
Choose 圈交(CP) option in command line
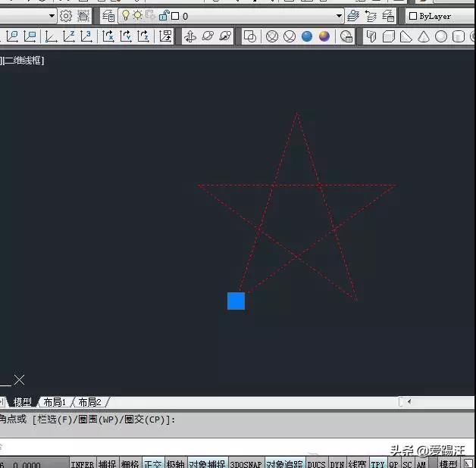pos(145,420)
